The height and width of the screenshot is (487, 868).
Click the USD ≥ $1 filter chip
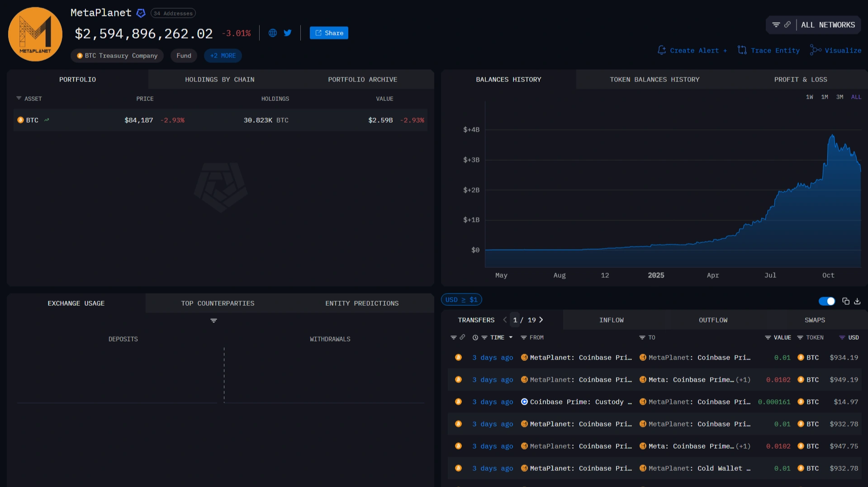(x=461, y=300)
